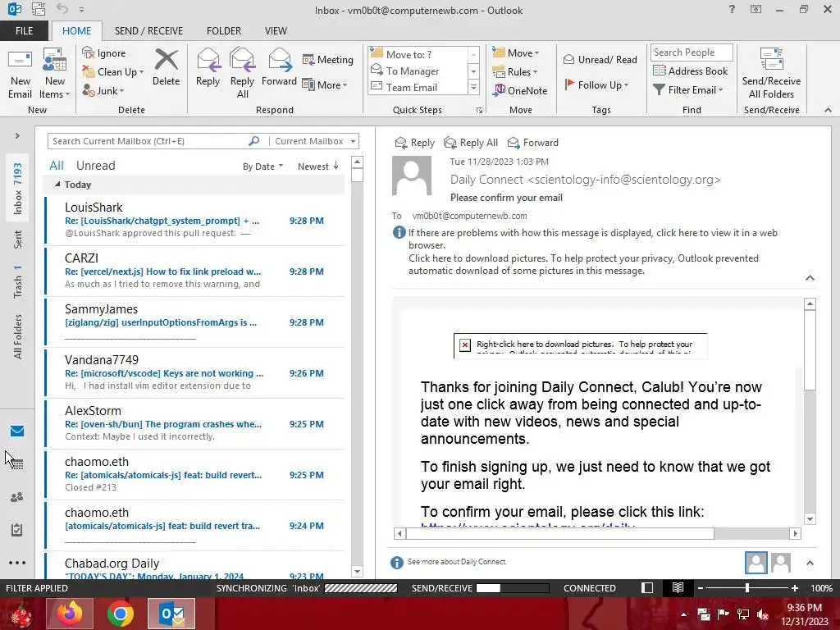Viewport: 840px width, 630px height.
Task: Click Send/Receive All Folders
Action: (771, 73)
